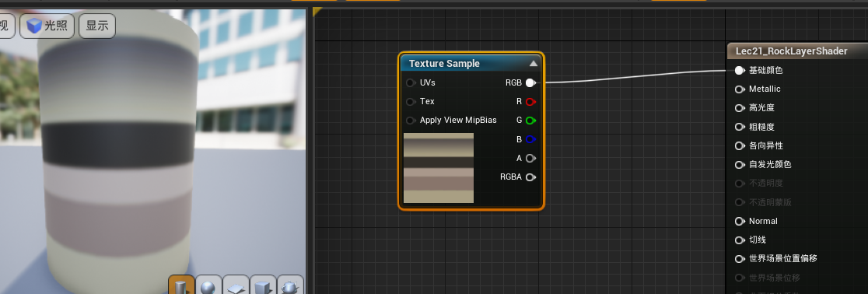This screenshot has width=868, height=294.
Task: Click the A alpha output pin
Action: (x=530, y=159)
